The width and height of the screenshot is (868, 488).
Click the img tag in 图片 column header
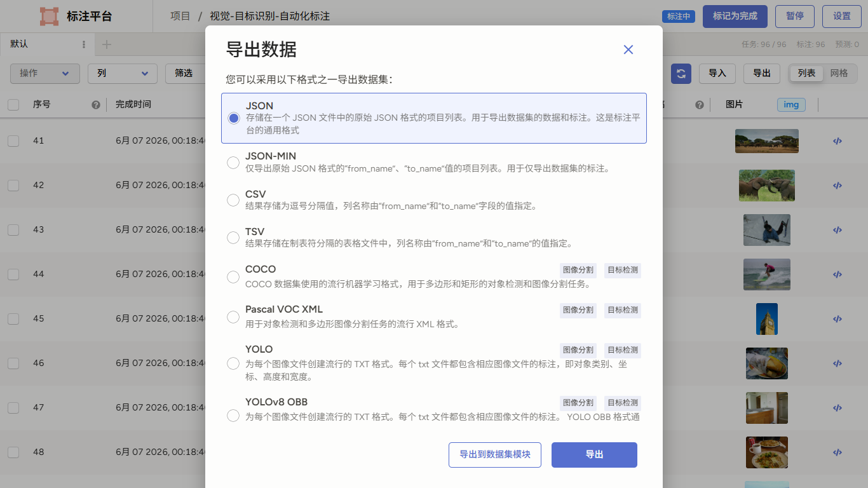(x=791, y=105)
